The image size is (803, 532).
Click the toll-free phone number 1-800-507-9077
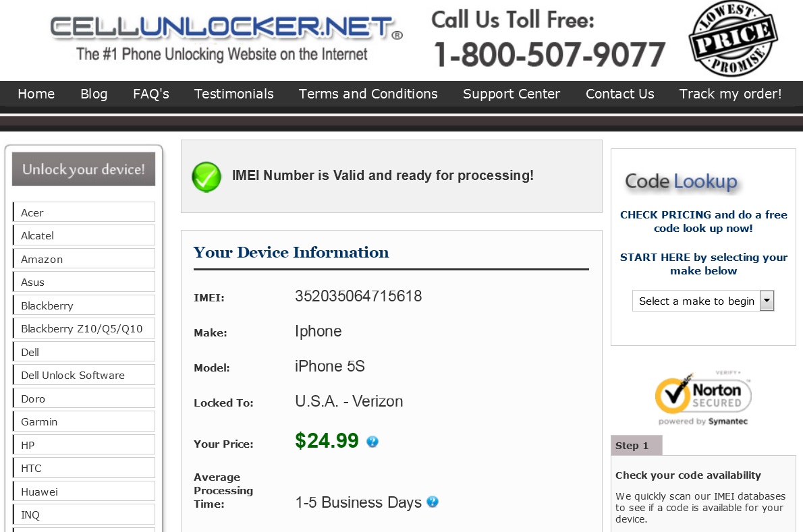coord(549,55)
